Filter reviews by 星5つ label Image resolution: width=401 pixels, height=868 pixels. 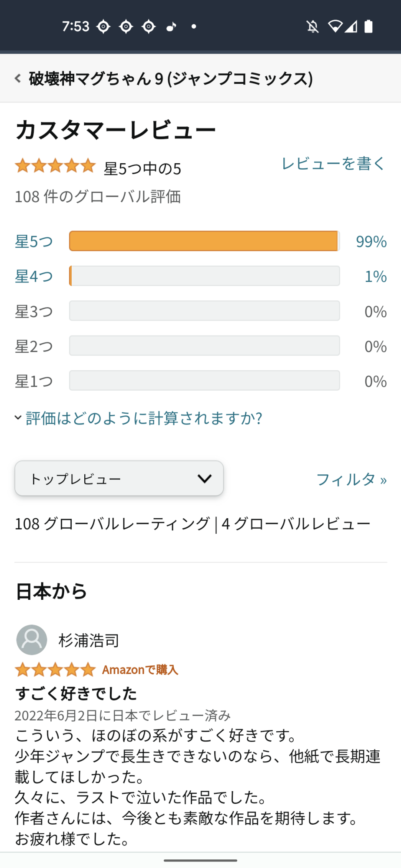34,242
